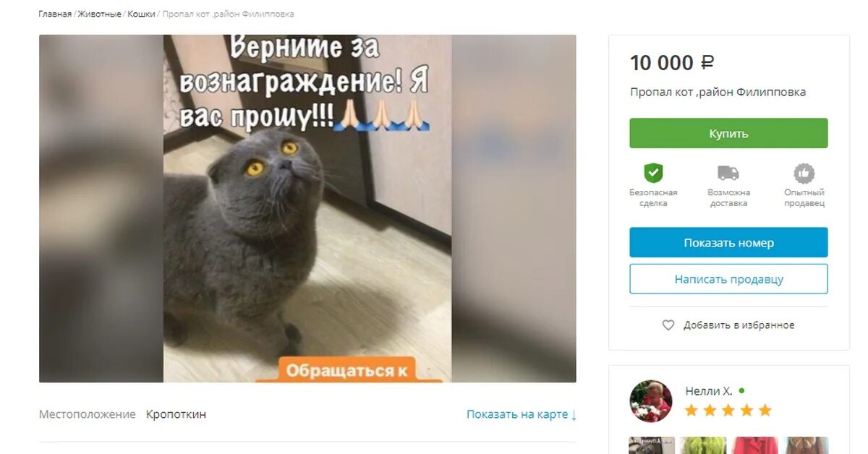Click the heart icon to add to favorites
Screen dimensions: 868x454
668,325
